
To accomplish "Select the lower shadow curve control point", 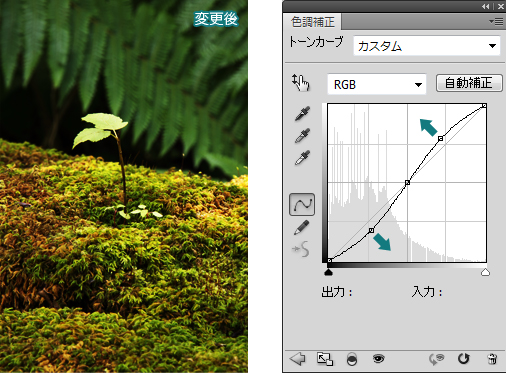I will pyautogui.click(x=371, y=230).
